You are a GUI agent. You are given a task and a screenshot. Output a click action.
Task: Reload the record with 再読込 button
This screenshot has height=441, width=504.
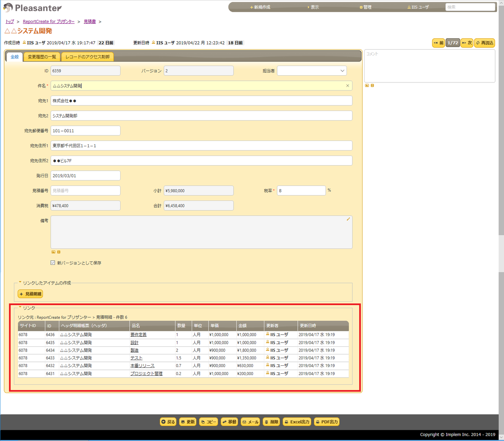[485, 43]
